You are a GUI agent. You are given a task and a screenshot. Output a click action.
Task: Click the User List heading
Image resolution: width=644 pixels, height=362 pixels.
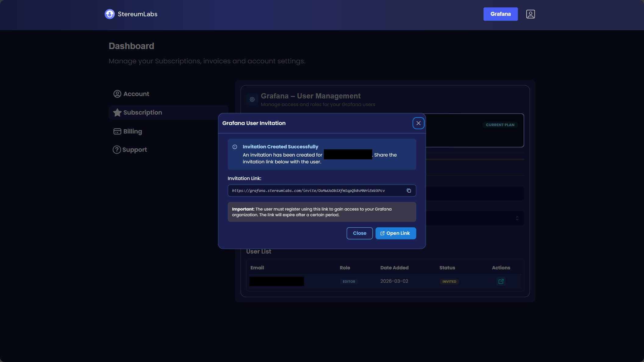(259, 252)
